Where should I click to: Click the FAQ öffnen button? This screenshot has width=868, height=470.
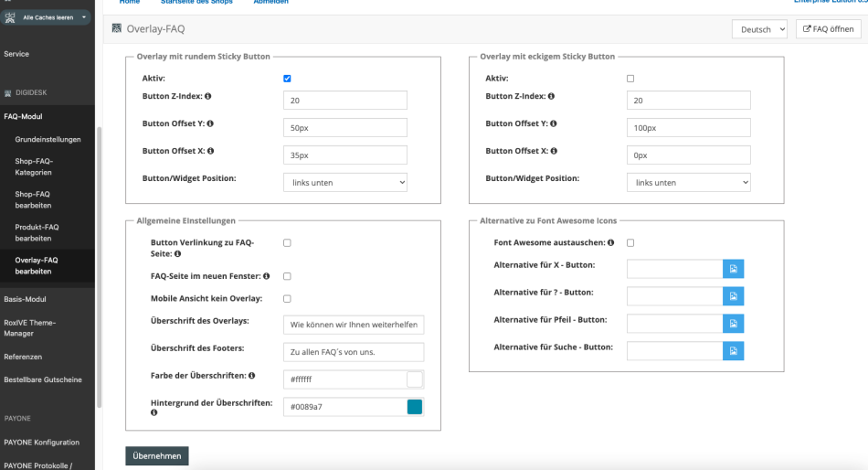[x=828, y=29]
